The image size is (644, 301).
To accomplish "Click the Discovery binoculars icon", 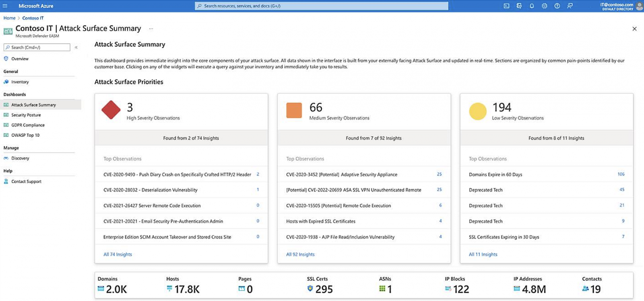I will (6, 158).
